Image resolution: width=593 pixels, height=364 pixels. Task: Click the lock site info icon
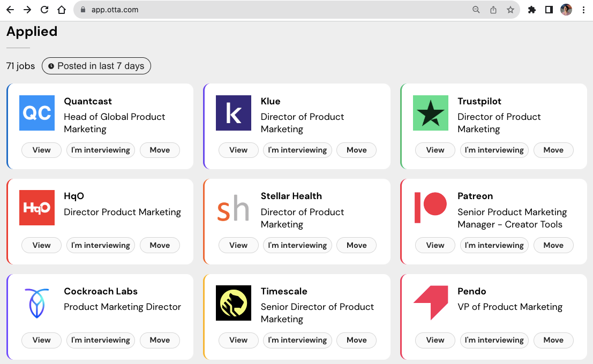tap(83, 10)
